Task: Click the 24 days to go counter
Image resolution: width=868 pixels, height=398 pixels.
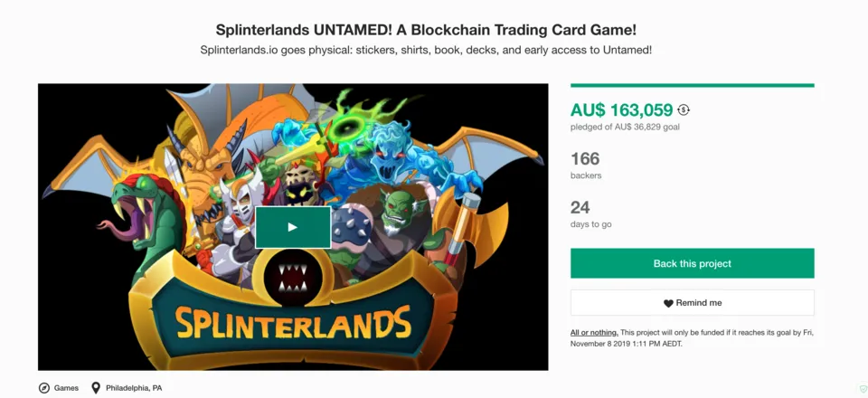Action: pyautogui.click(x=580, y=208)
